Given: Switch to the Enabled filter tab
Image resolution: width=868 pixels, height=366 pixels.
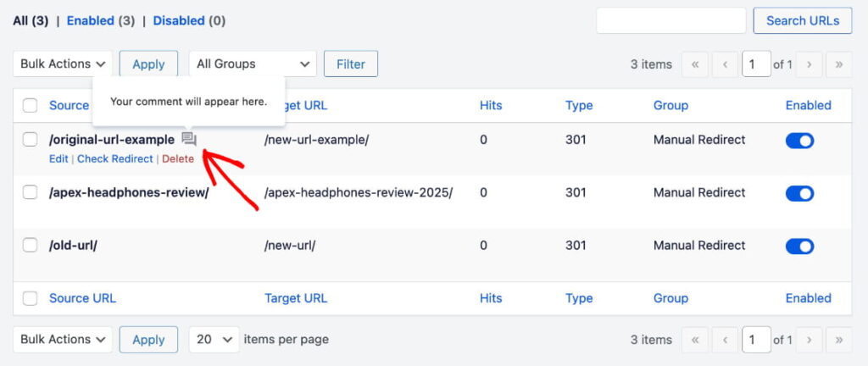Looking at the screenshot, I should click(90, 20).
